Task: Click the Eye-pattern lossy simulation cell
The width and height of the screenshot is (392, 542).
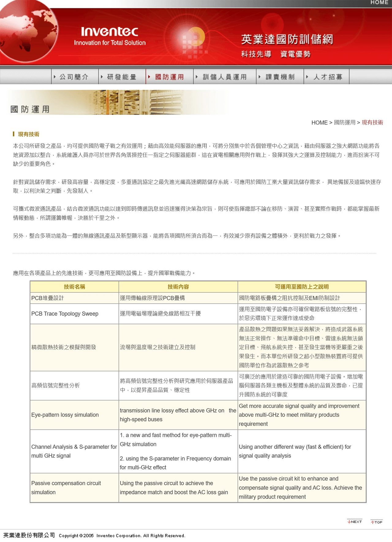Action: [x=74, y=415]
